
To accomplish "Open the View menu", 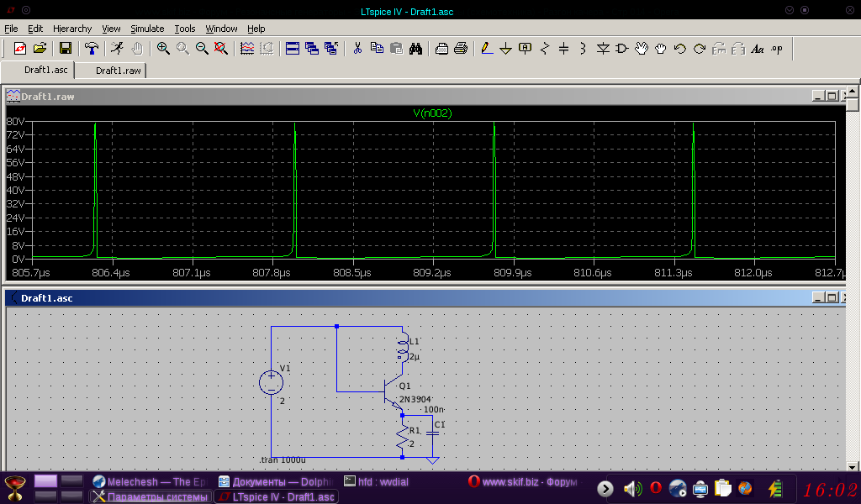I will (111, 29).
